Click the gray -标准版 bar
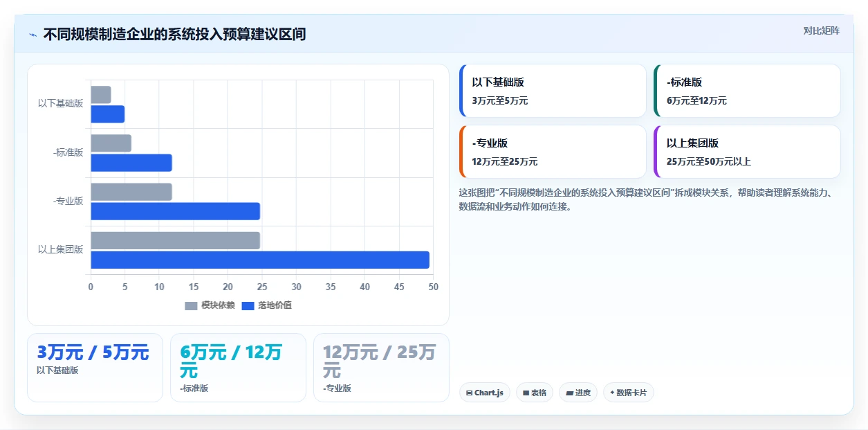 [x=111, y=143]
